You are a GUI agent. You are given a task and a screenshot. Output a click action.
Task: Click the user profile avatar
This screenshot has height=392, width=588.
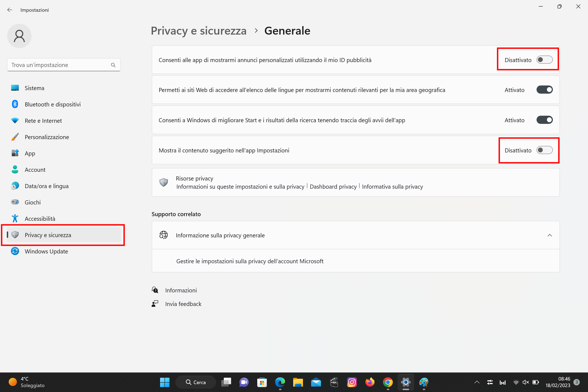pyautogui.click(x=19, y=36)
